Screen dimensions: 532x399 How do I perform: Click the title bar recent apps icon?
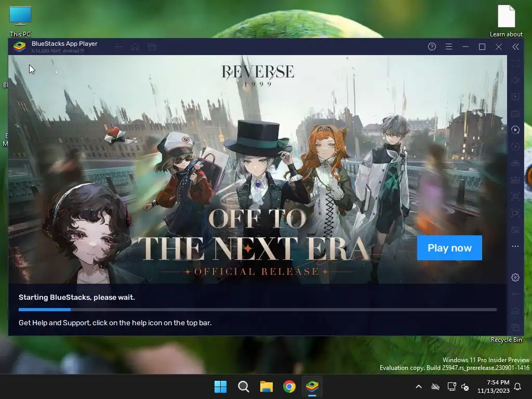click(x=152, y=47)
